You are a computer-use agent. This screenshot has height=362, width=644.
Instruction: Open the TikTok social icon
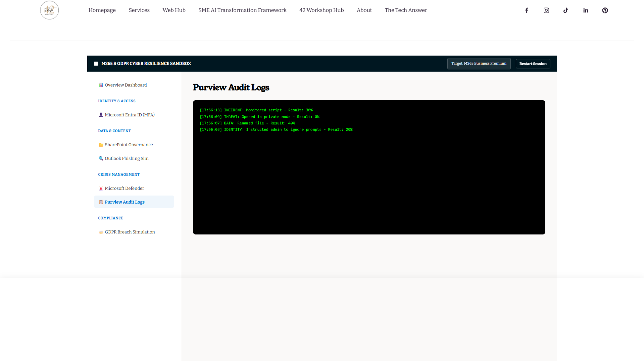click(566, 10)
